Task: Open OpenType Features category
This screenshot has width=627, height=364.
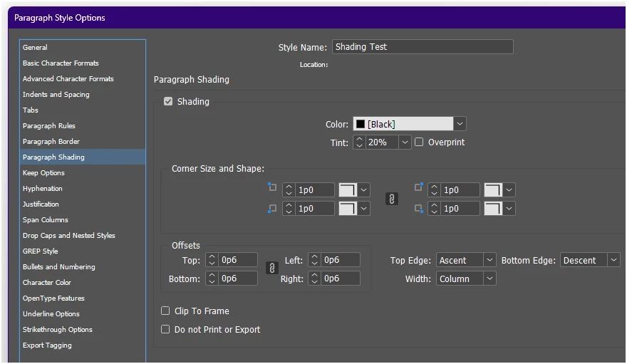Action: [x=83, y=298]
